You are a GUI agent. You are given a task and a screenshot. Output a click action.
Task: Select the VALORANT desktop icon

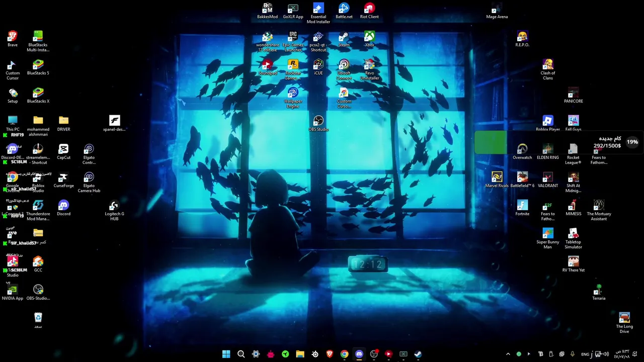tap(548, 180)
